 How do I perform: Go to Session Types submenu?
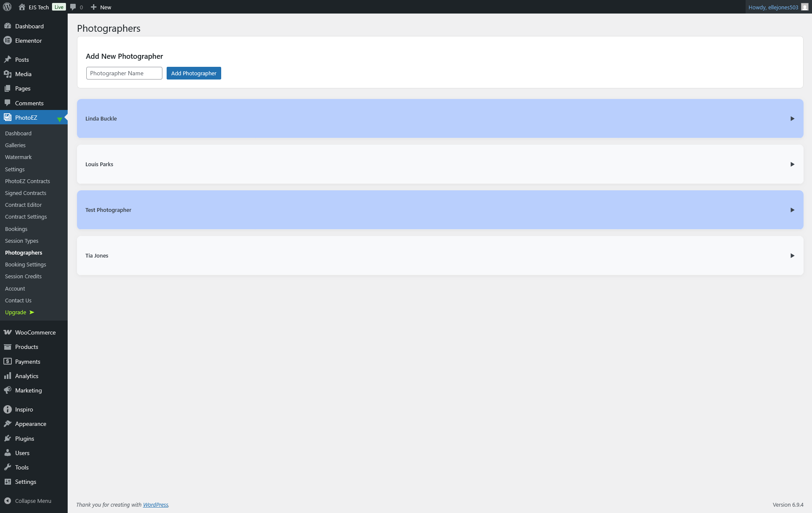pyautogui.click(x=22, y=241)
